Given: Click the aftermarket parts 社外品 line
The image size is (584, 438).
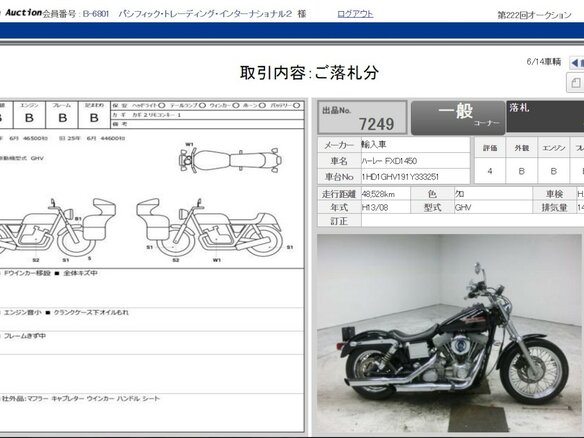Looking at the screenshot, I should [x=80, y=399].
